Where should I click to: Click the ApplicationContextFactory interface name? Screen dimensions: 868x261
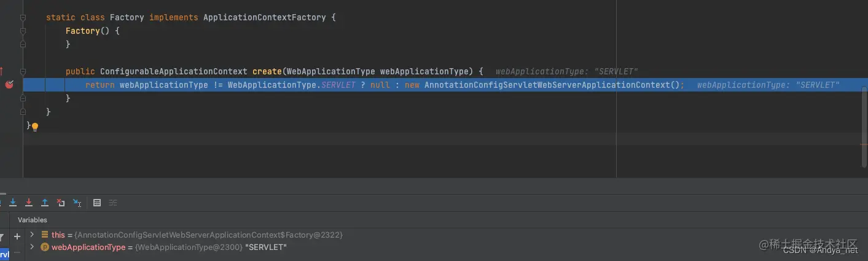pyautogui.click(x=265, y=17)
